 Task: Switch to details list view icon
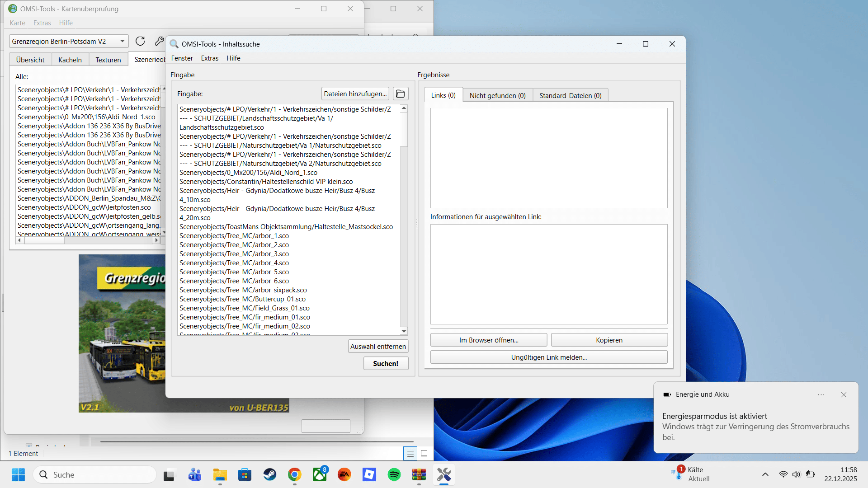[x=410, y=453]
